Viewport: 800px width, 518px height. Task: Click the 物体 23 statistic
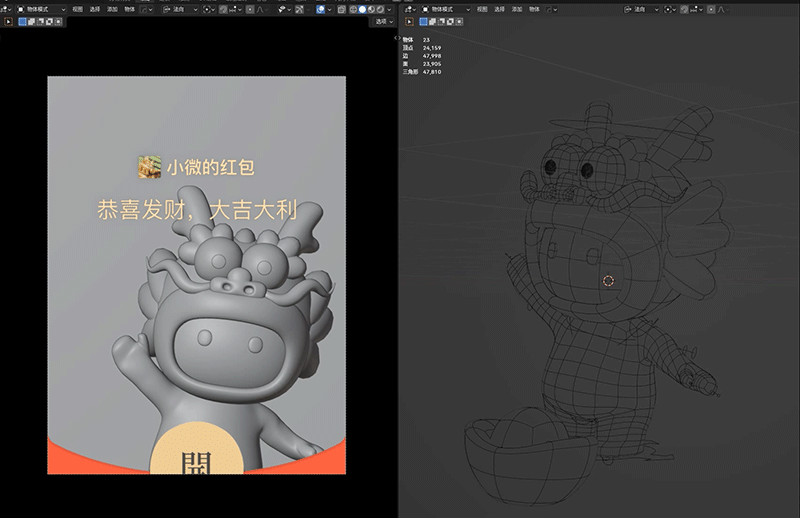416,40
